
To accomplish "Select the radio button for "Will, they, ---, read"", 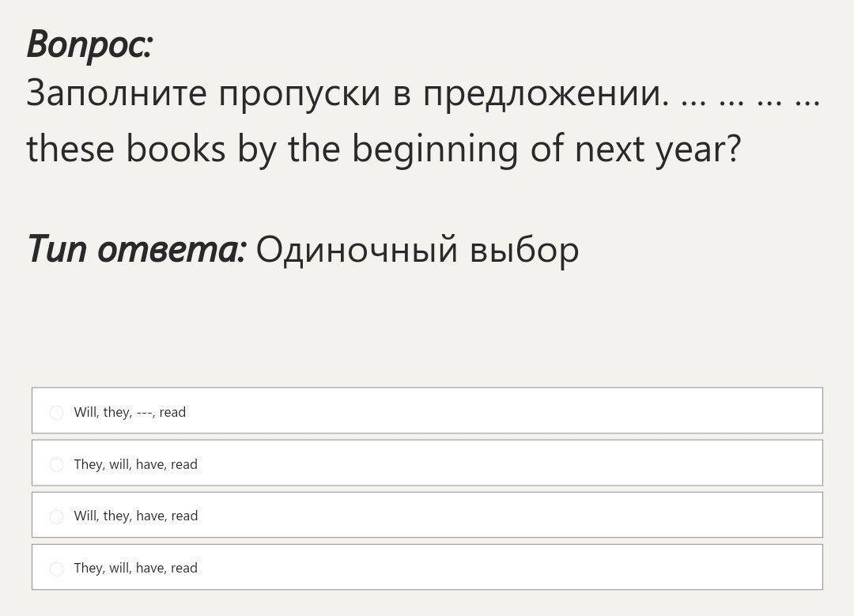I will (x=56, y=413).
